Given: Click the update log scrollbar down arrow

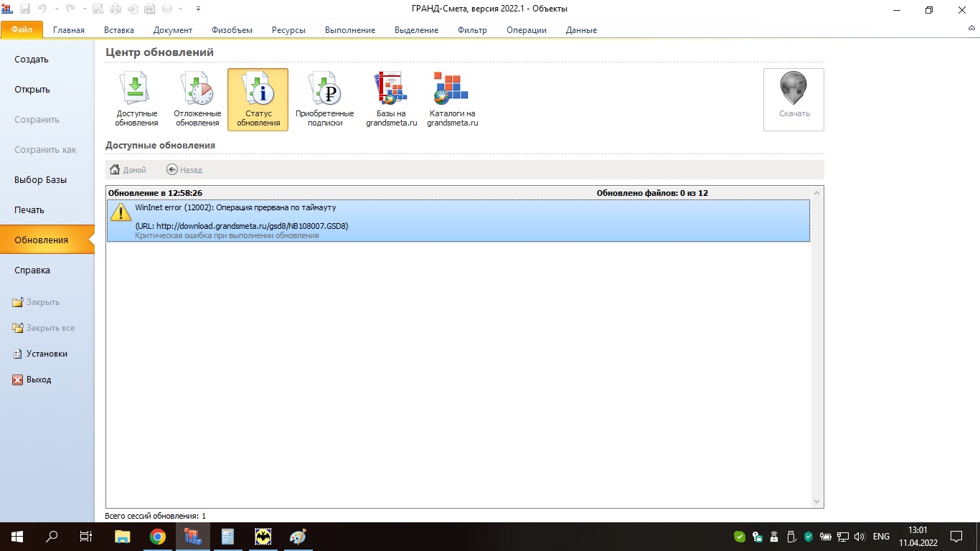Looking at the screenshot, I should (x=817, y=501).
